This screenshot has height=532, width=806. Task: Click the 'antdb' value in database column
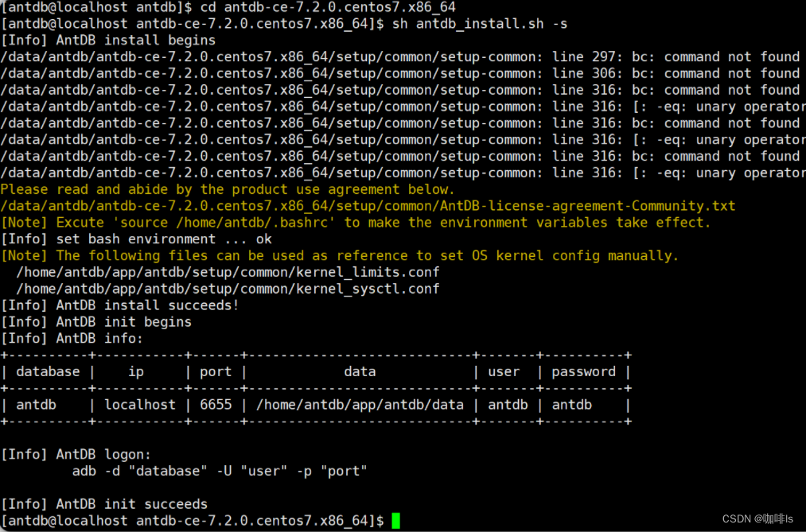point(36,405)
